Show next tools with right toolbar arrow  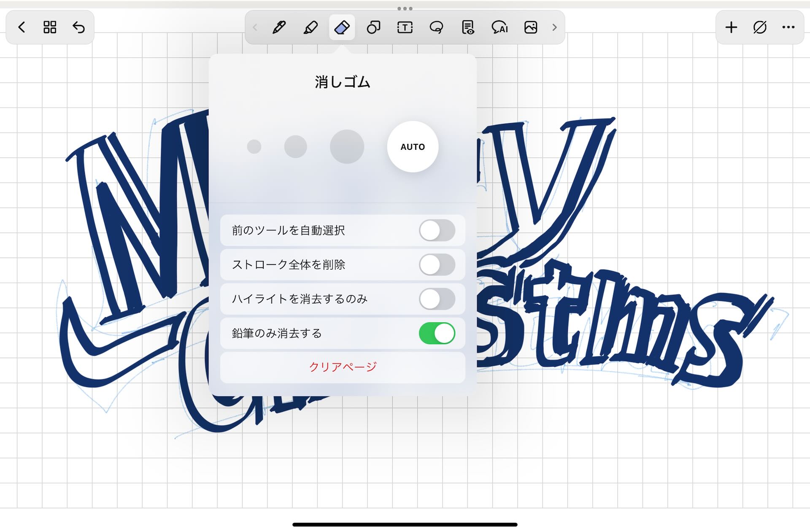click(555, 27)
